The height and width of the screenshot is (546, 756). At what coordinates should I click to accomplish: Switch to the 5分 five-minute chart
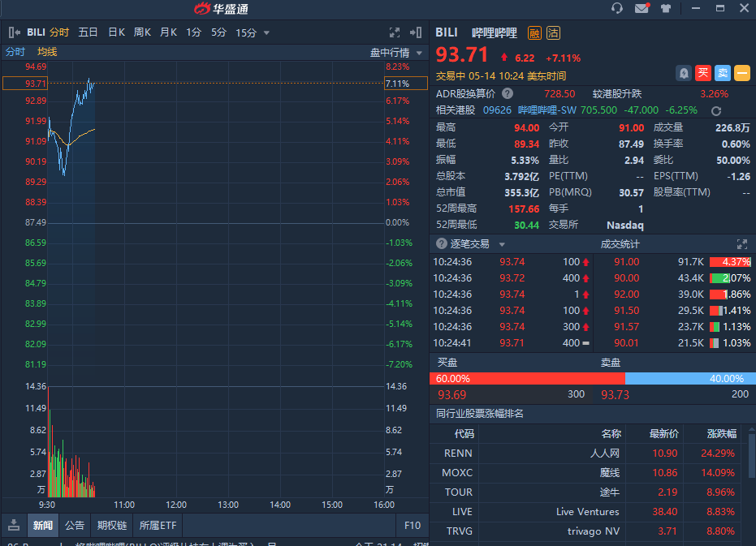coord(218,32)
